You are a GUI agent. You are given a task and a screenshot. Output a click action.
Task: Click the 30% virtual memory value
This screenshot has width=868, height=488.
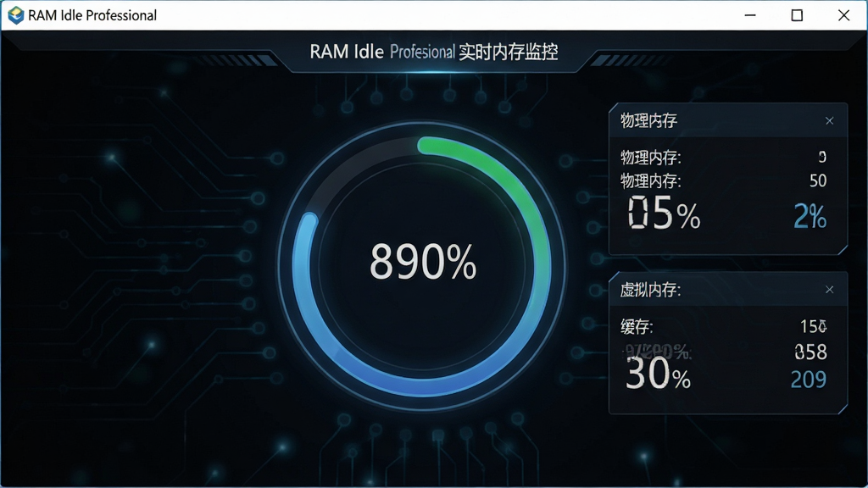658,374
